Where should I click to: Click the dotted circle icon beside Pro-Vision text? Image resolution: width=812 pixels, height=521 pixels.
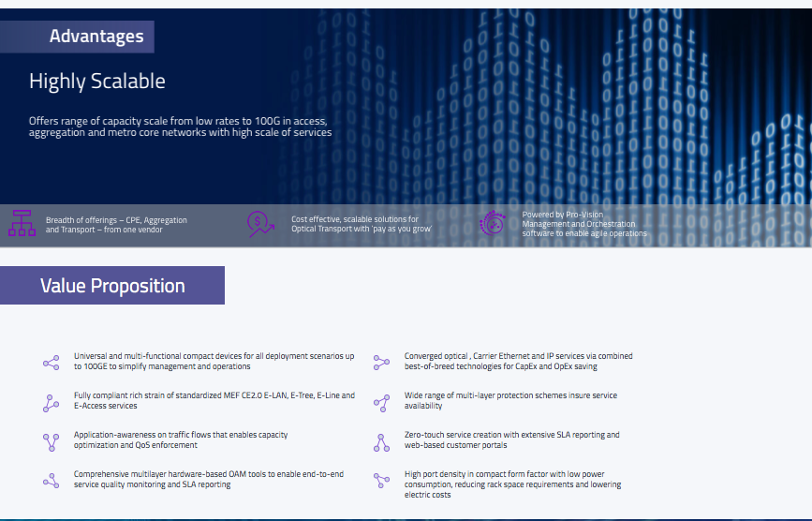(x=492, y=223)
